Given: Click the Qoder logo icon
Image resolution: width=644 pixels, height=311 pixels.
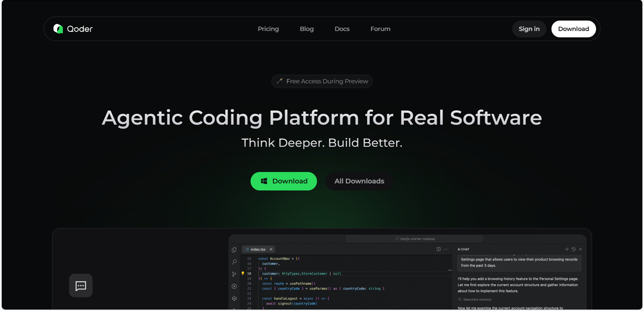Looking at the screenshot, I should (58, 29).
